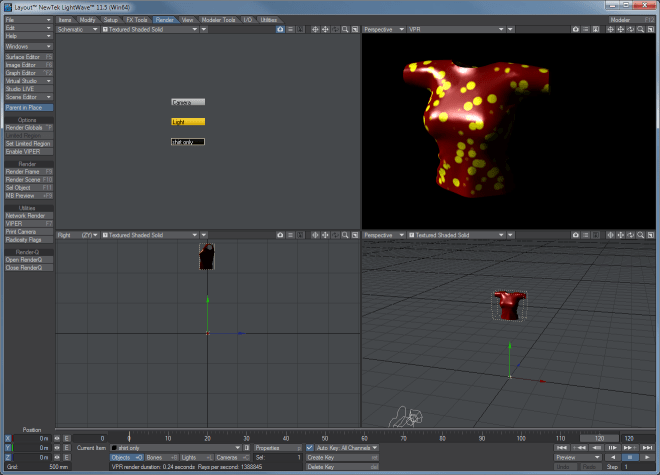Screen dimensions: 660x475
Task: Click the eye icon on the X row
Action: [57, 438]
